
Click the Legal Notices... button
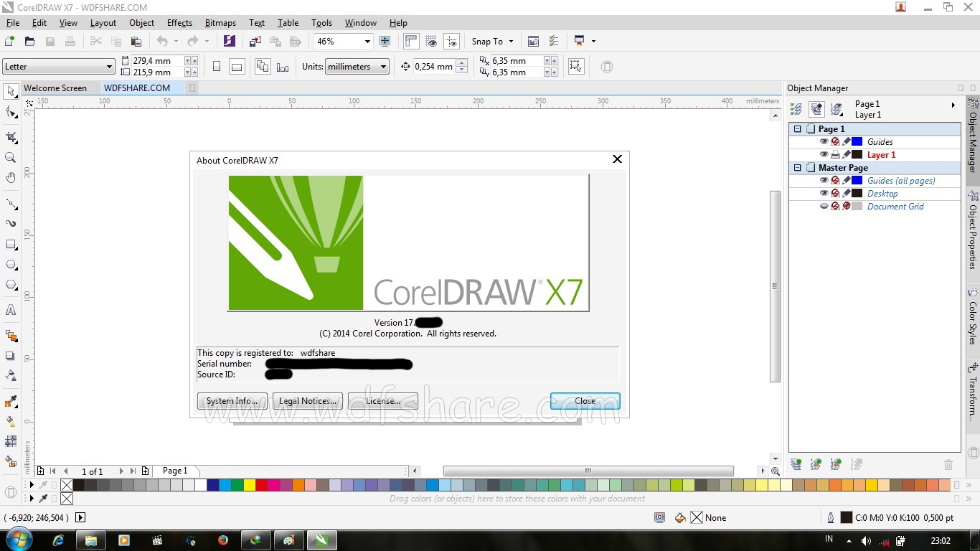308,401
